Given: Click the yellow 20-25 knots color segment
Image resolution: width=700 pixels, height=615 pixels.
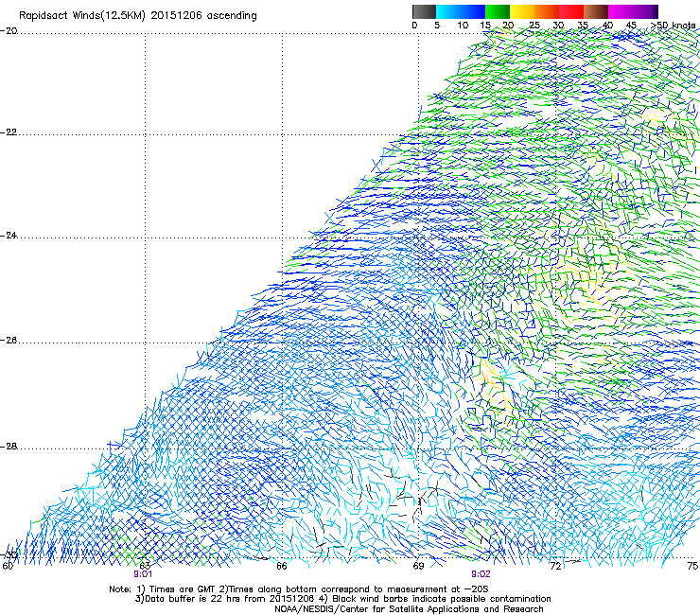Looking at the screenshot, I should pyautogui.click(x=522, y=11).
